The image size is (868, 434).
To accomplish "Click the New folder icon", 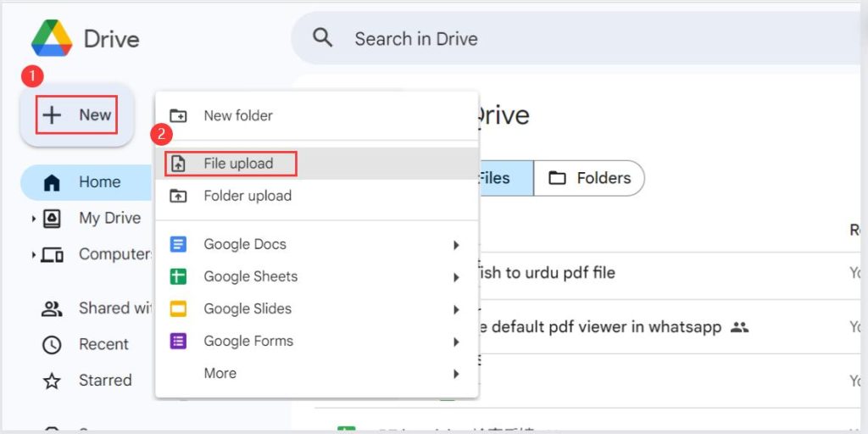I will click(178, 115).
